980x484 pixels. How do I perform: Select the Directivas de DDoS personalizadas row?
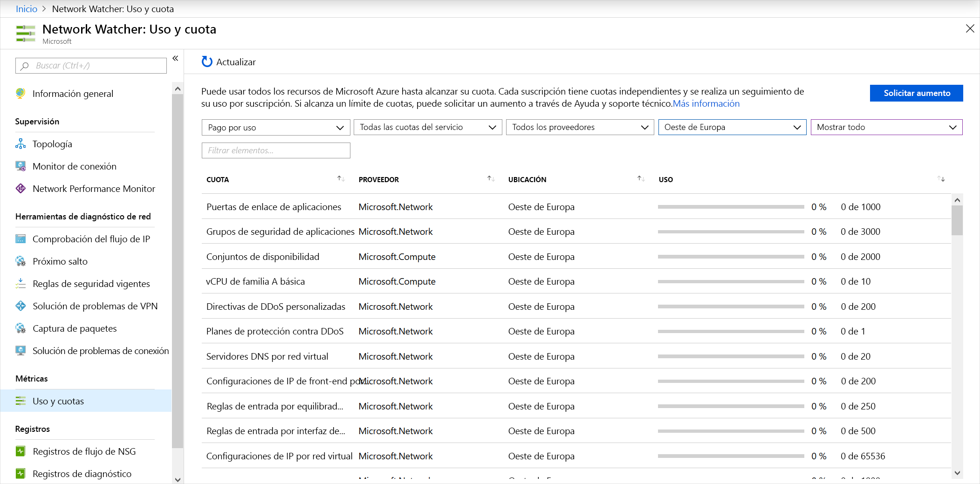pos(576,306)
